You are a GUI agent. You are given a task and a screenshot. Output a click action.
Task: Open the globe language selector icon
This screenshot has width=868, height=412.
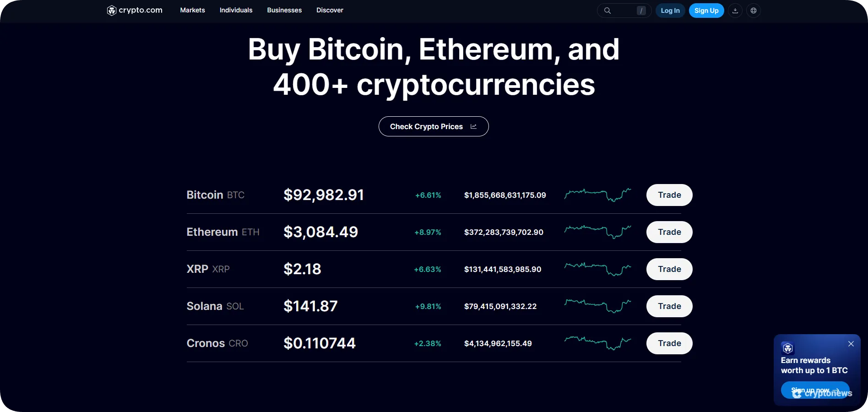pyautogui.click(x=753, y=10)
